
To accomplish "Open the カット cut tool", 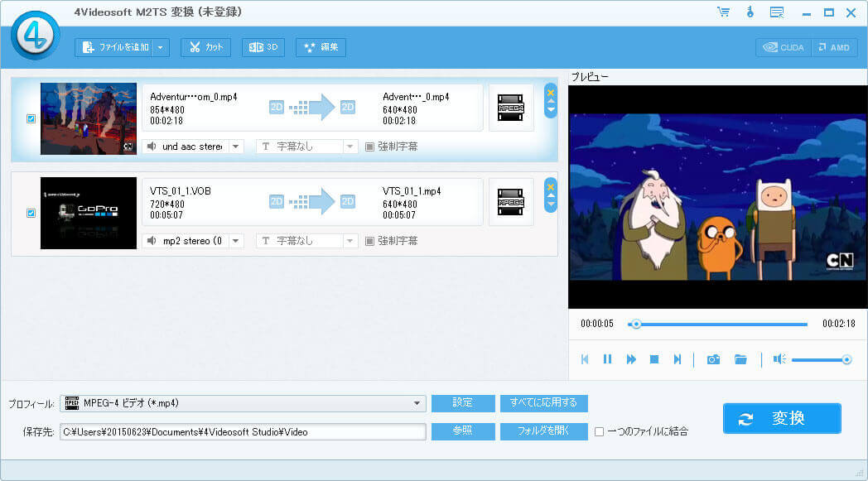I will (205, 47).
